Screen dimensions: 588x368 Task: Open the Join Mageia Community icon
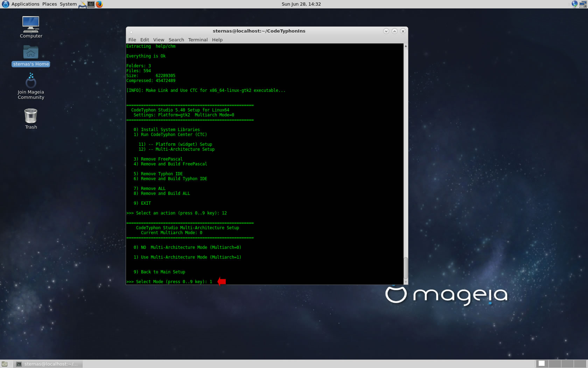(x=31, y=86)
